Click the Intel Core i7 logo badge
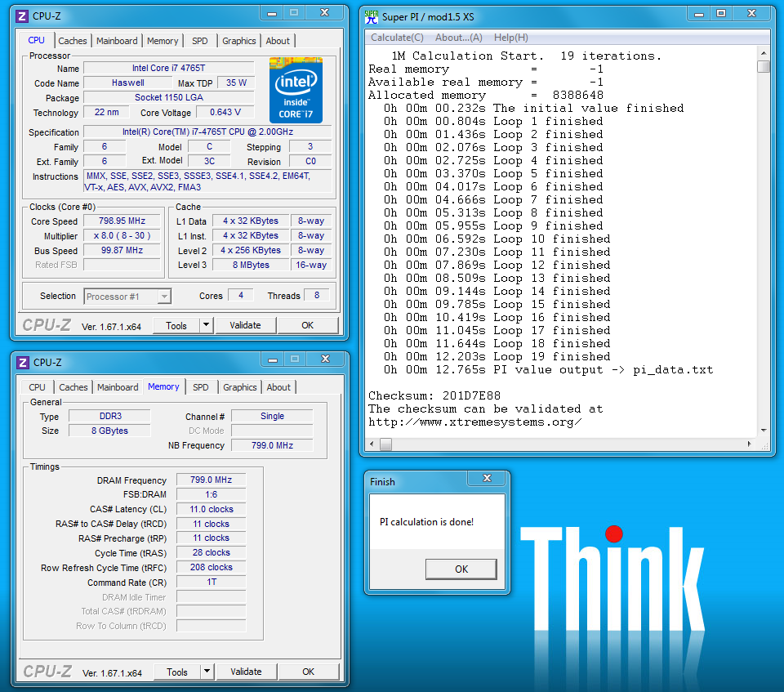This screenshot has width=784, height=692. pos(296,91)
